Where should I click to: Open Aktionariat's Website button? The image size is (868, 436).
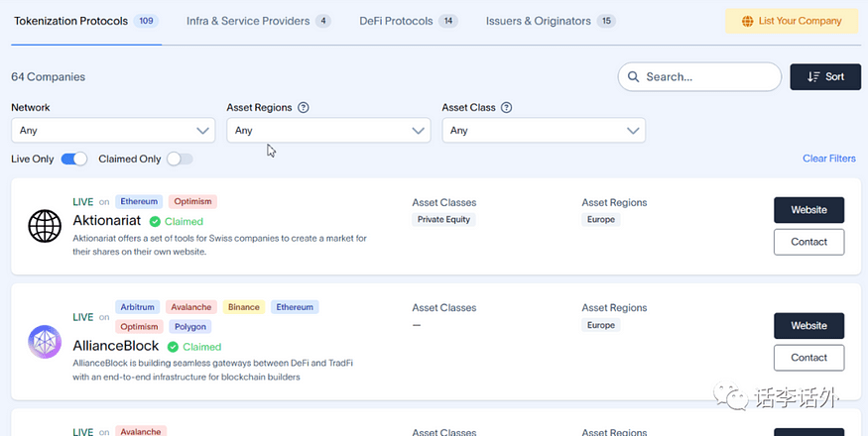coord(808,210)
